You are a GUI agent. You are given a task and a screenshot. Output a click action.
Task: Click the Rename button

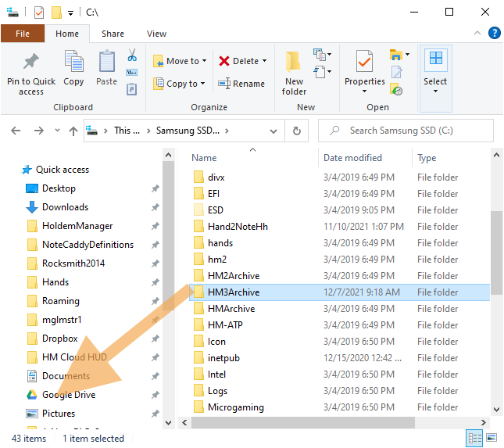click(x=241, y=84)
